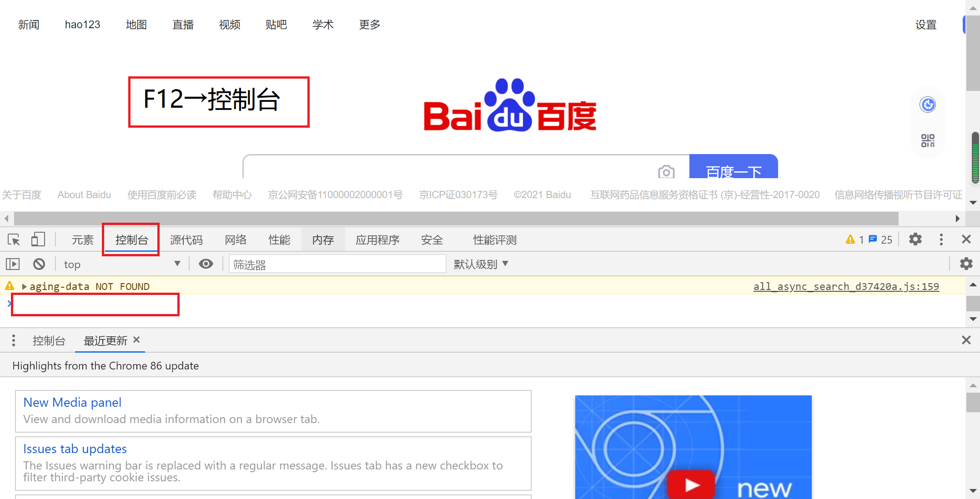Open the 直播 link
980x499 pixels.
183,25
